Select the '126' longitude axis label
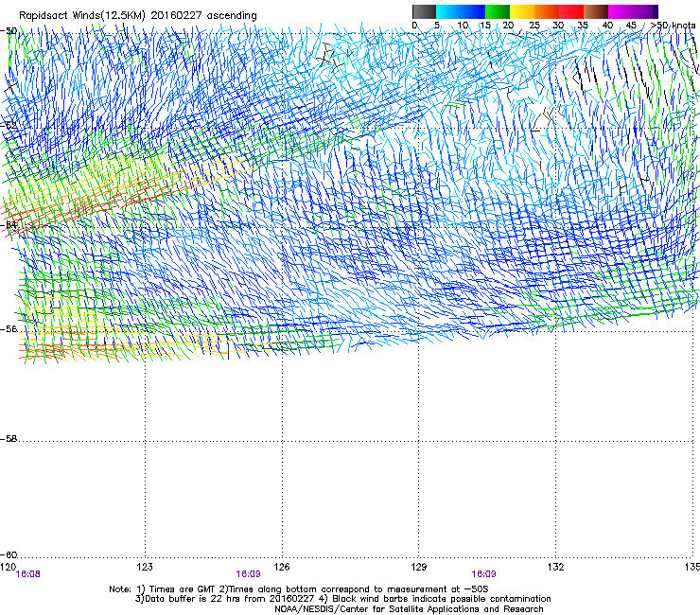Image resolution: width=700 pixels, height=615 pixels. [x=282, y=567]
